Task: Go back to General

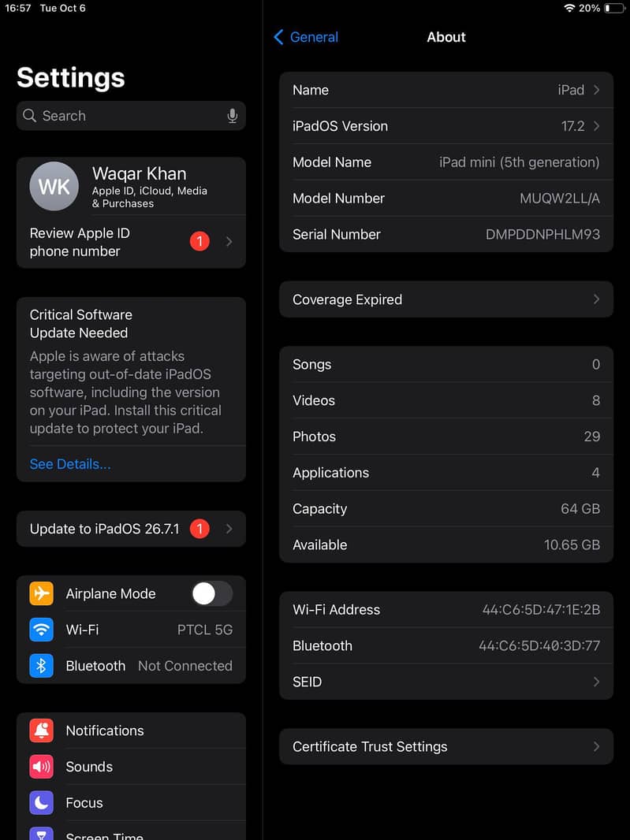Action: point(306,37)
